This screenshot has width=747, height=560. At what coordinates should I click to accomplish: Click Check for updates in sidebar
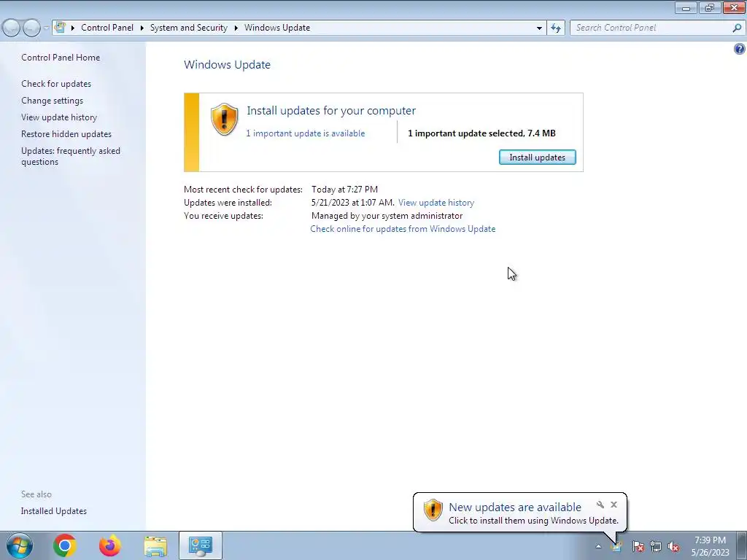coord(56,84)
